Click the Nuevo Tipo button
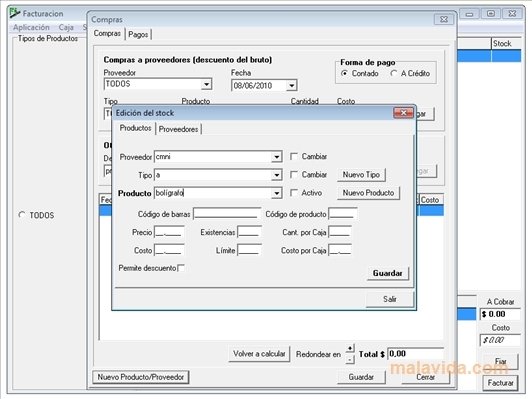 (361, 175)
